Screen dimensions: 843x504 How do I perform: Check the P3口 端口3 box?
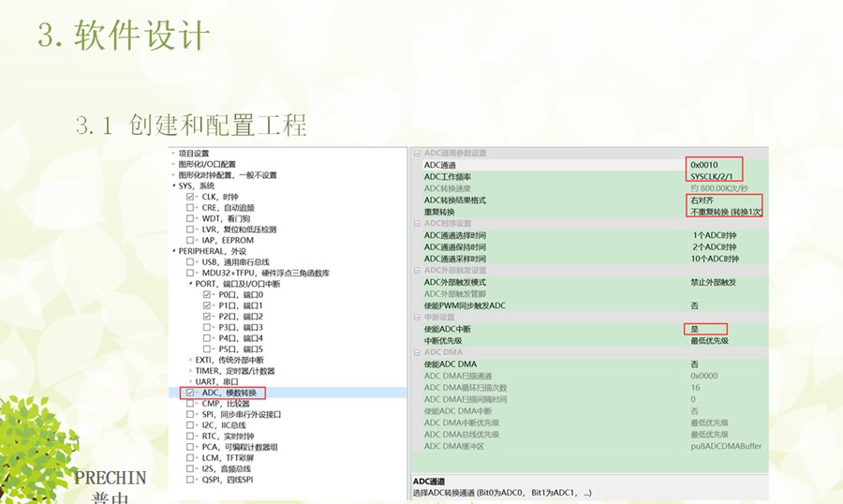pyautogui.click(x=206, y=327)
